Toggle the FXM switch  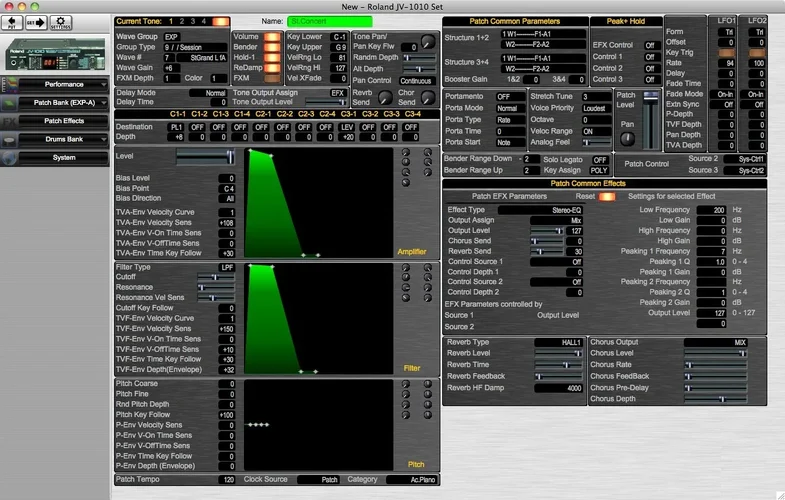pos(272,79)
